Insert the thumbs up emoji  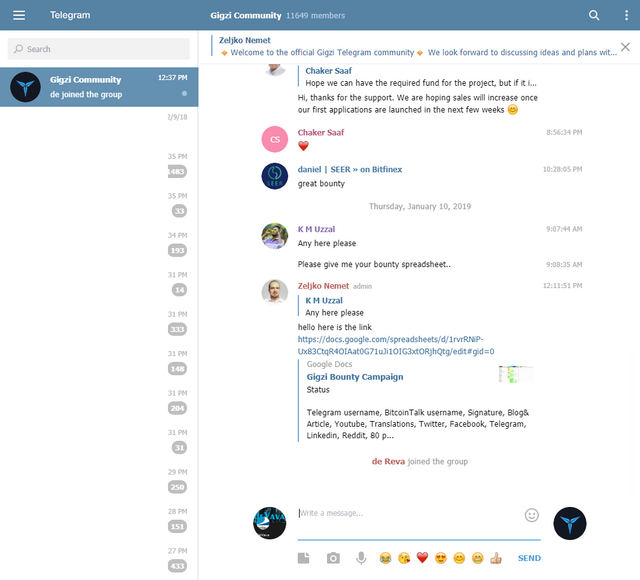point(496,558)
